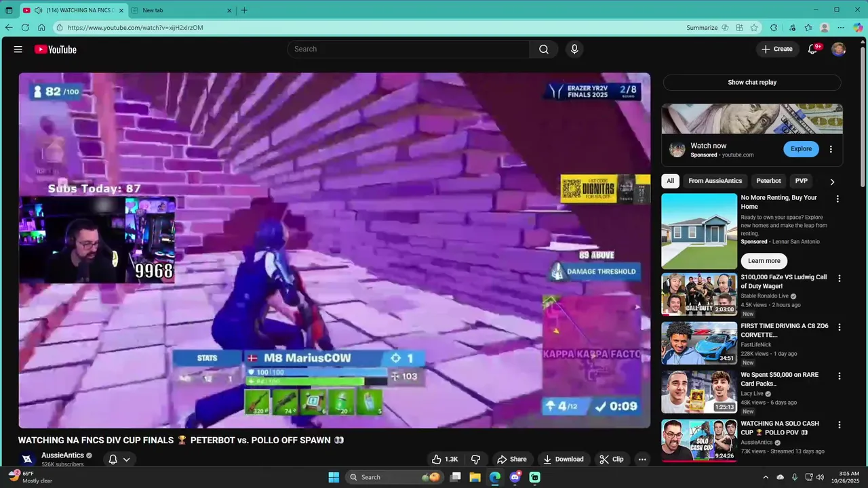The width and height of the screenshot is (868, 488).
Task: Open YouTube notifications bell
Action: 812,49
